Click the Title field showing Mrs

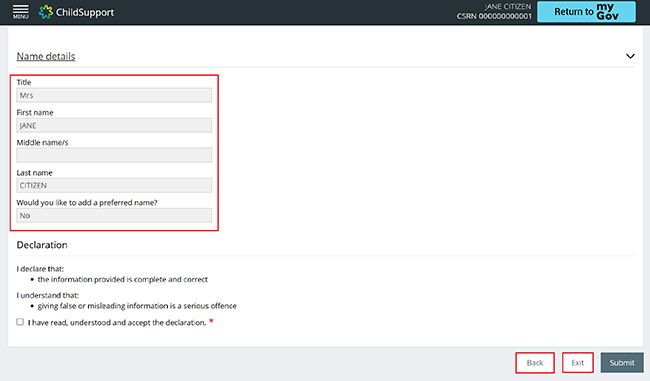[114, 95]
